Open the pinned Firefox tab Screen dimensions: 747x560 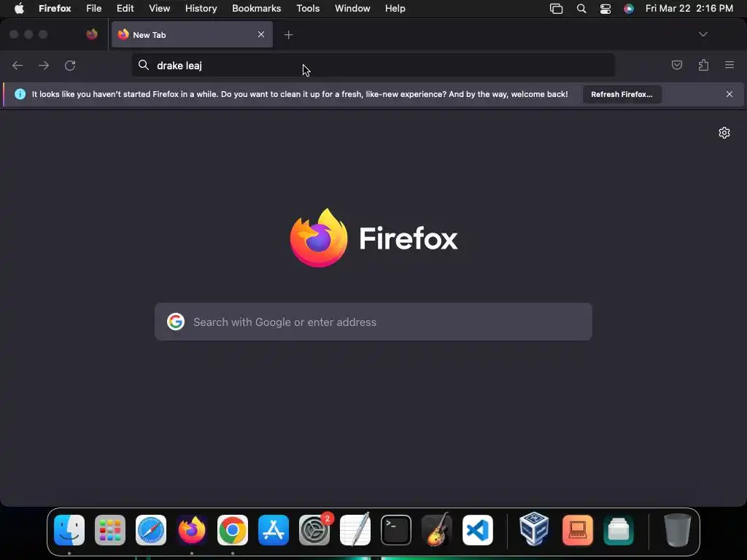coord(92,34)
